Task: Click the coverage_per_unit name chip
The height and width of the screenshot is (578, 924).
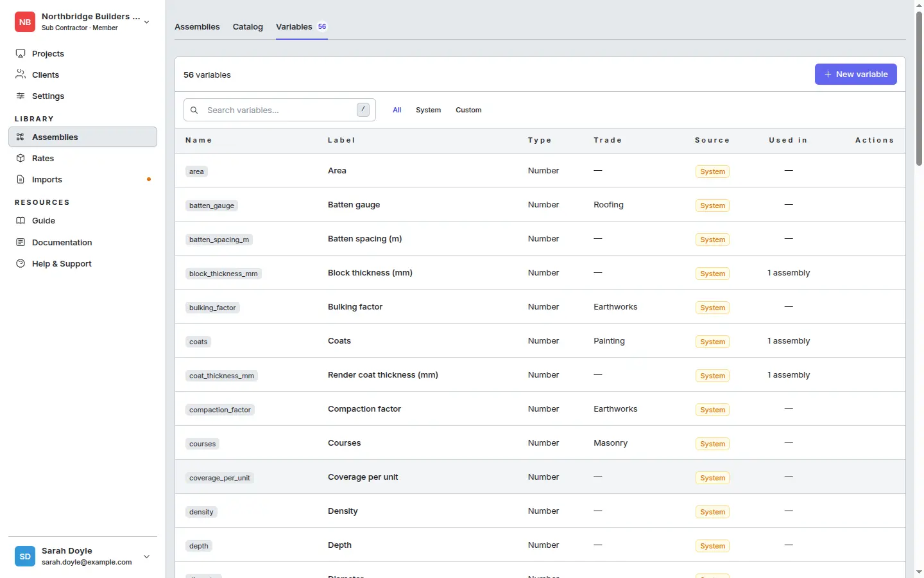Action: click(219, 478)
